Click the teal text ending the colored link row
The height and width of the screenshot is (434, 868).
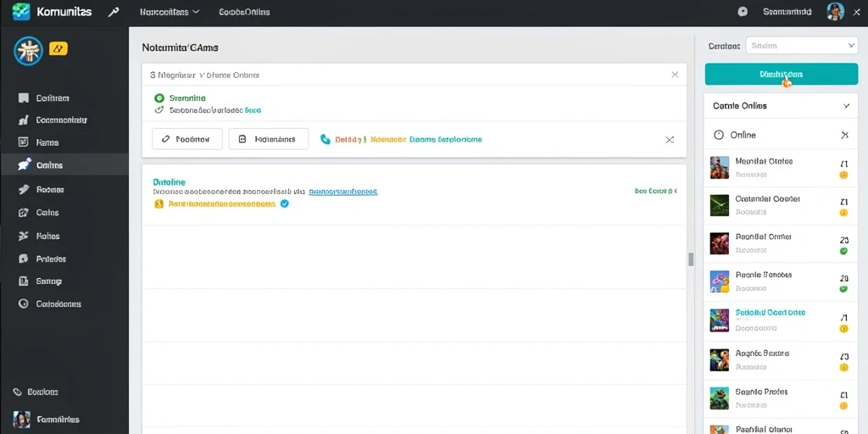click(x=446, y=140)
